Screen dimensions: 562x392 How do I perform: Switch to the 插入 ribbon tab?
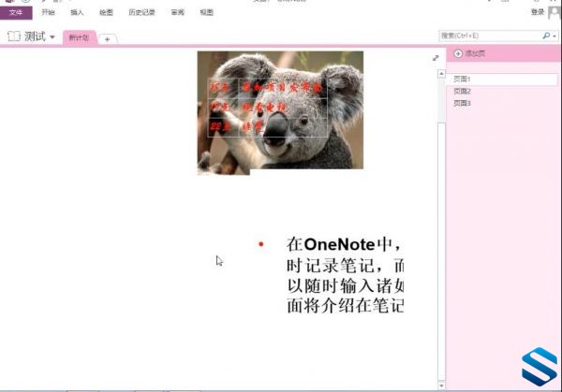click(x=77, y=12)
